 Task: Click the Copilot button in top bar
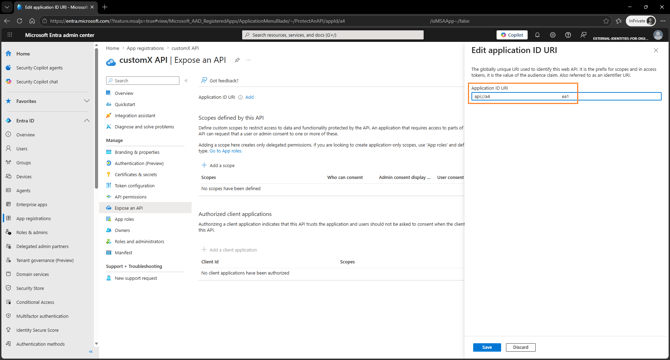click(512, 35)
